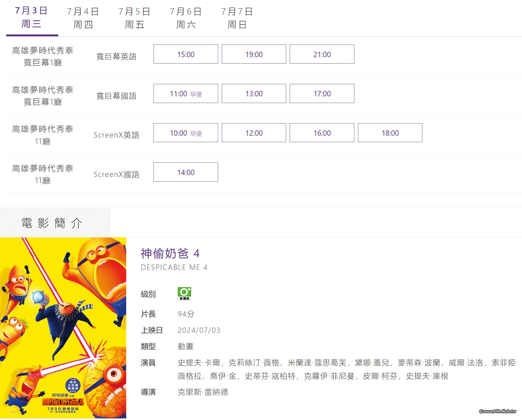522x420 pixels.
Task: Click the runtime value 94分
Action: [186, 314]
